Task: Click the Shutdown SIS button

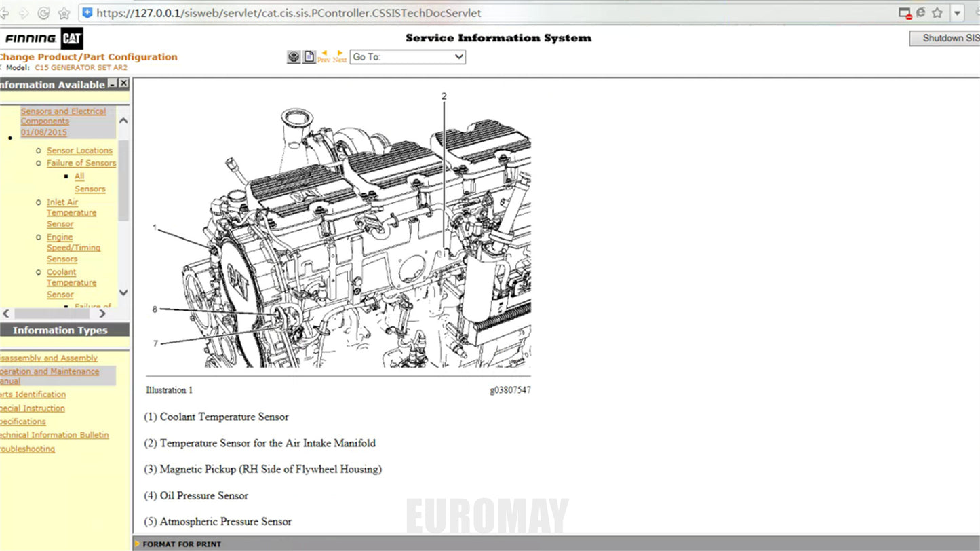Action: point(946,39)
